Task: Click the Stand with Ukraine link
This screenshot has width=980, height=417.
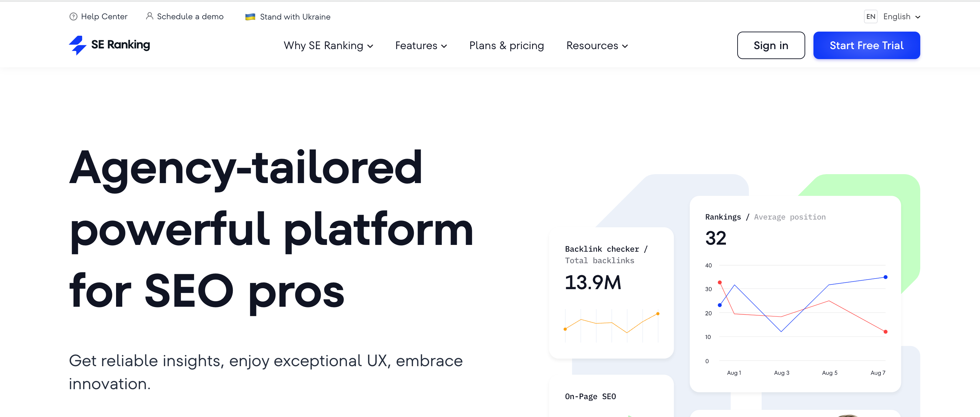Action: click(295, 17)
